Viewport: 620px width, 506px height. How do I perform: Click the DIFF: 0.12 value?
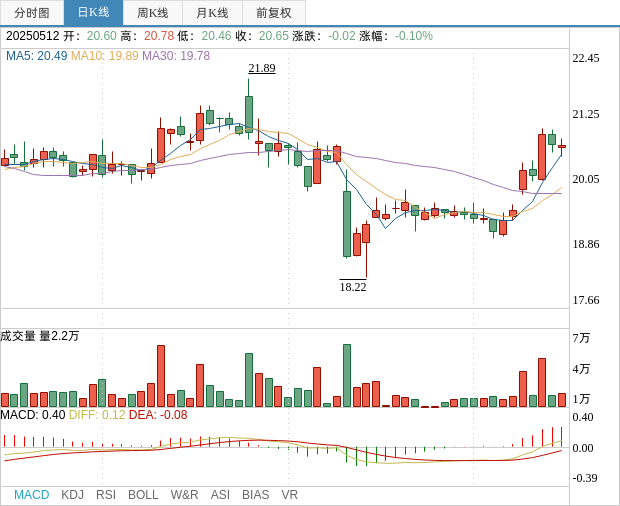tap(97, 415)
